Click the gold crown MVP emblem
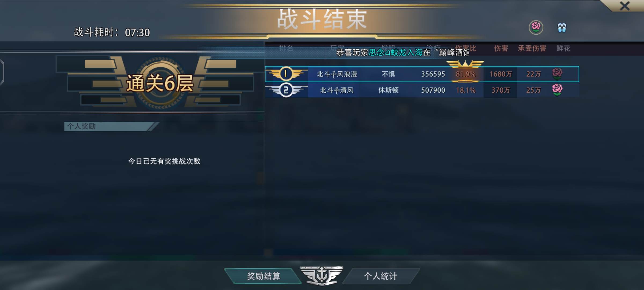The image size is (644, 290). tap(465, 64)
